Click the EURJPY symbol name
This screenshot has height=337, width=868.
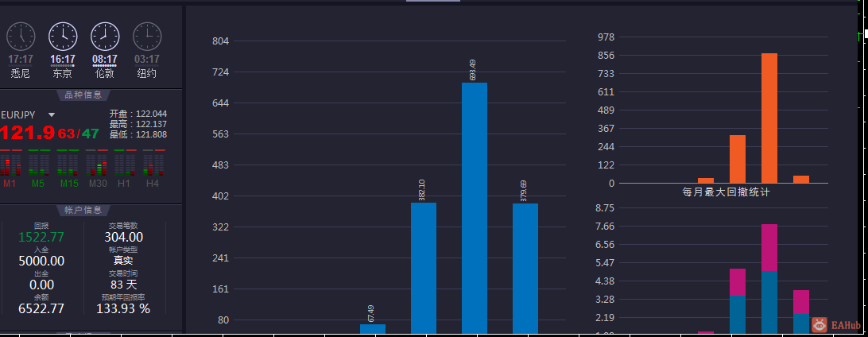(18, 114)
